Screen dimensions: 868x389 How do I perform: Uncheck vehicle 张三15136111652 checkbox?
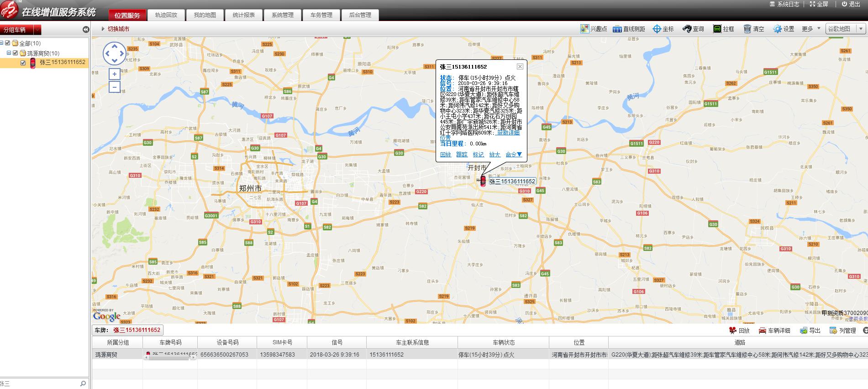[23, 63]
